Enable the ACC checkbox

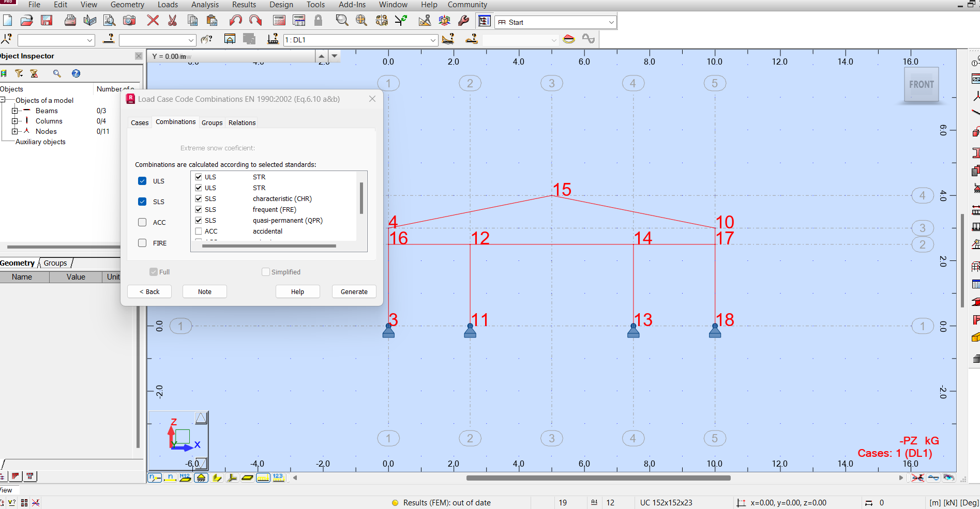click(142, 222)
